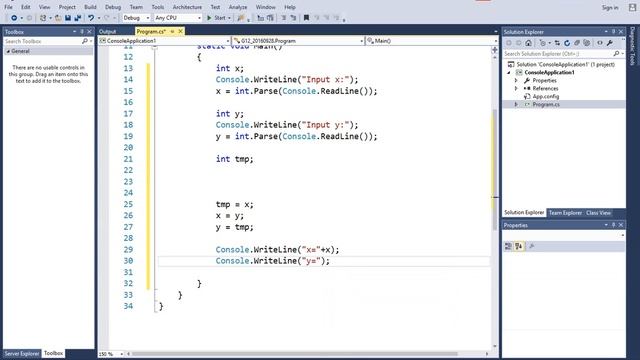
Task: Open Properties wrench icon in Solution Explorer toolbar
Action: point(609,43)
